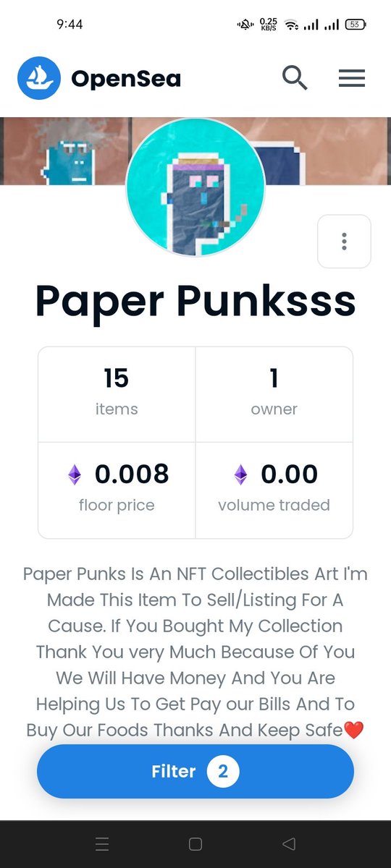Select the 1 owner stat cell
Viewport: 391px width, 868px height.
(274, 394)
